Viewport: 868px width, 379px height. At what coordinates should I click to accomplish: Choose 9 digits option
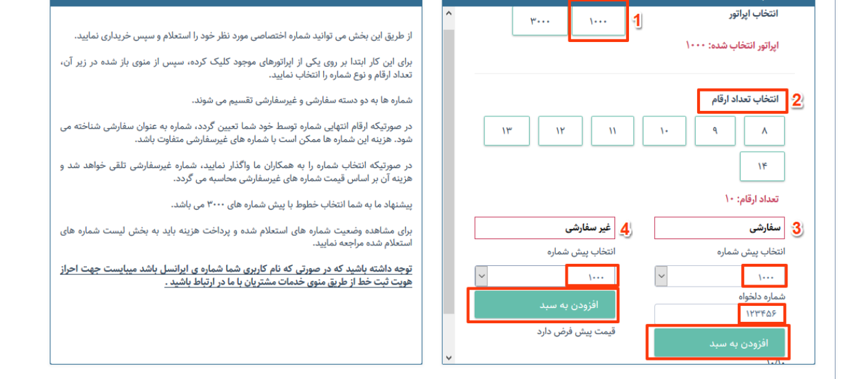tap(714, 131)
